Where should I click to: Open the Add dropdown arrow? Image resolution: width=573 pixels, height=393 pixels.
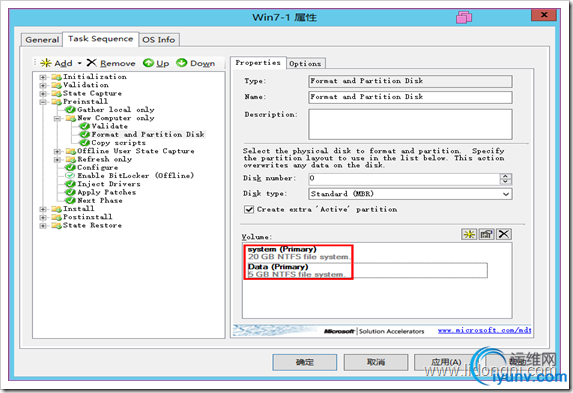pyautogui.click(x=80, y=63)
